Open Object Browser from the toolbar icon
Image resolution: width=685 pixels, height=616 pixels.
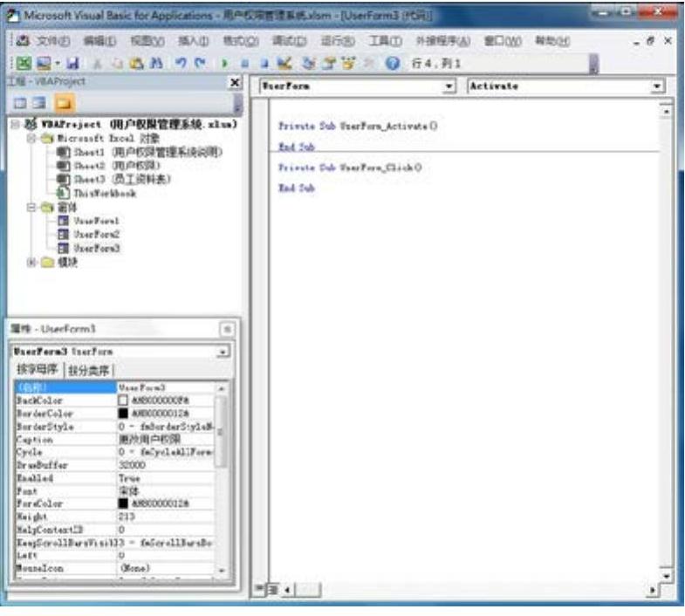pyautogui.click(x=349, y=64)
